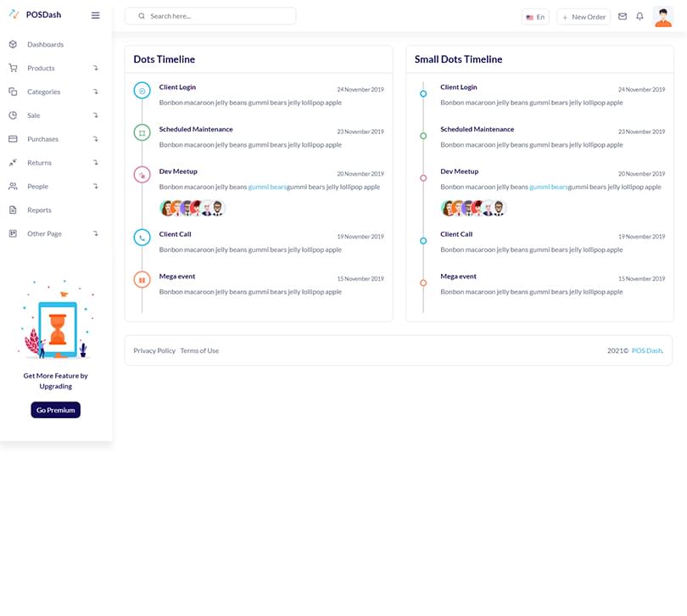The image size is (687, 616).
Task: Open Reports from the sidebar menu
Action: click(39, 210)
